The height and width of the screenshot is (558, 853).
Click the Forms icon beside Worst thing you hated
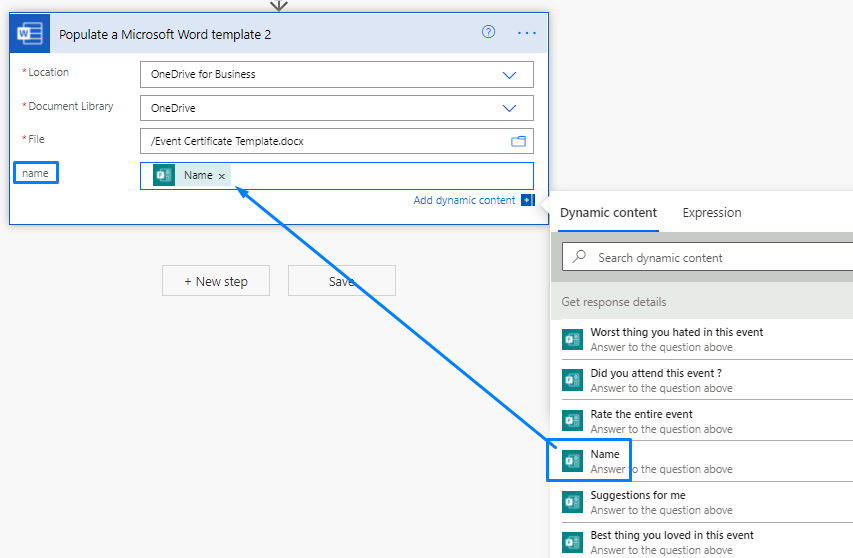[572, 339]
